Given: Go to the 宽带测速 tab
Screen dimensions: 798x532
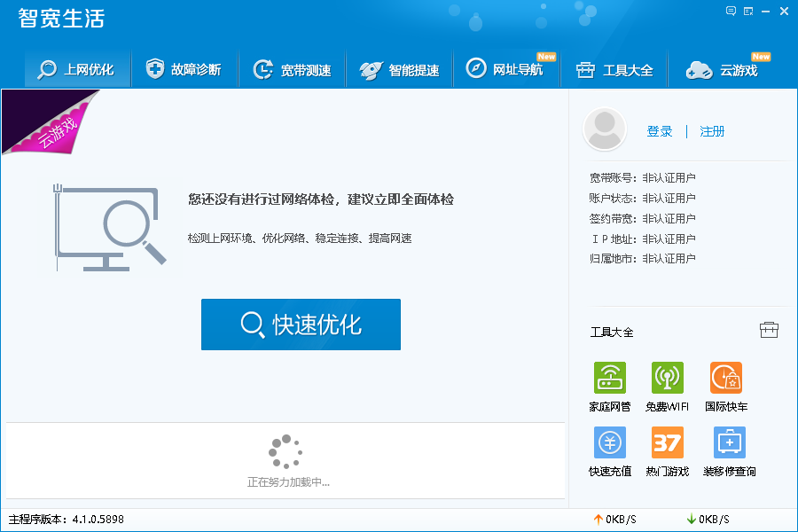Looking at the screenshot, I should (x=292, y=69).
